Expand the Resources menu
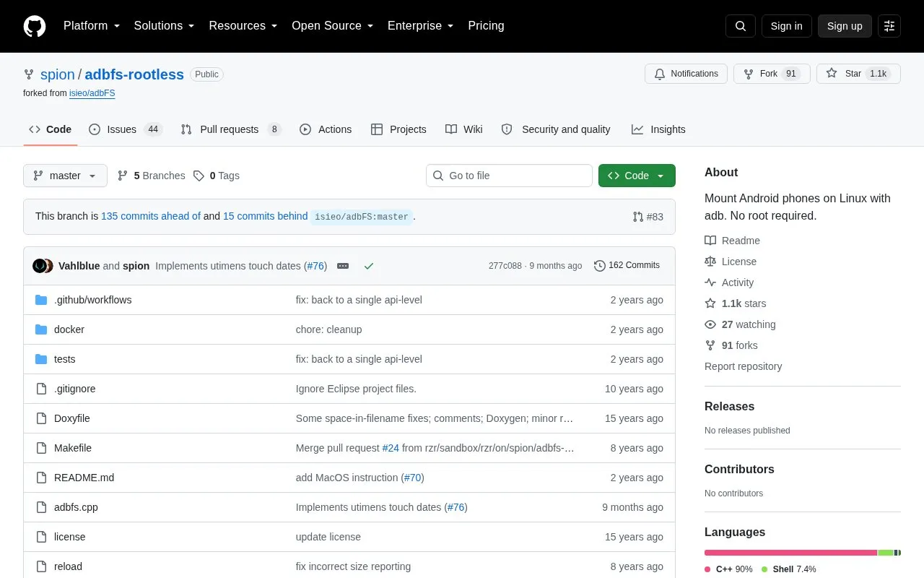Viewport: 924px width, 578px height. [x=243, y=26]
